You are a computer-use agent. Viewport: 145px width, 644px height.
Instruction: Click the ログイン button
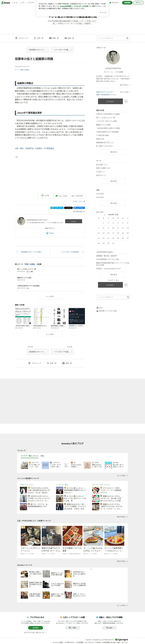138,2
